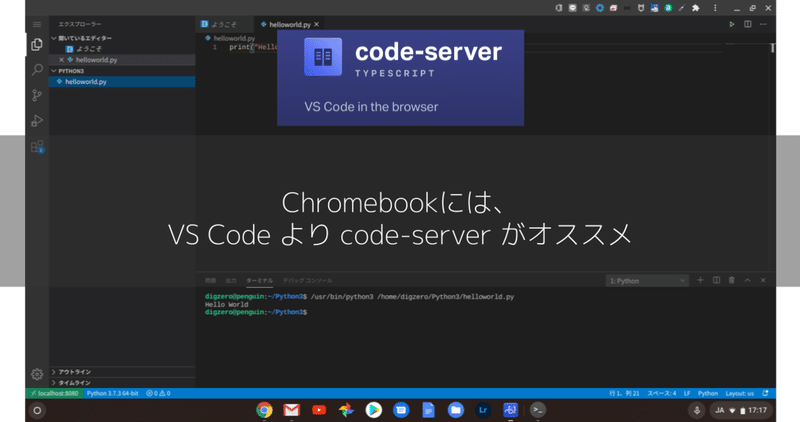Select helloworld.py in the open editors list
Viewport: 800px width, 422px height.
122,60
